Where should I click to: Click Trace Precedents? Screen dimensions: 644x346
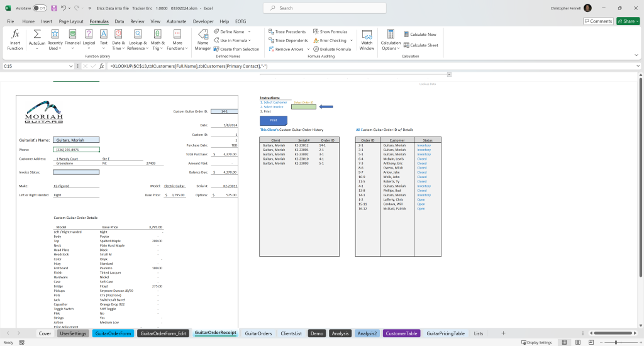point(287,31)
